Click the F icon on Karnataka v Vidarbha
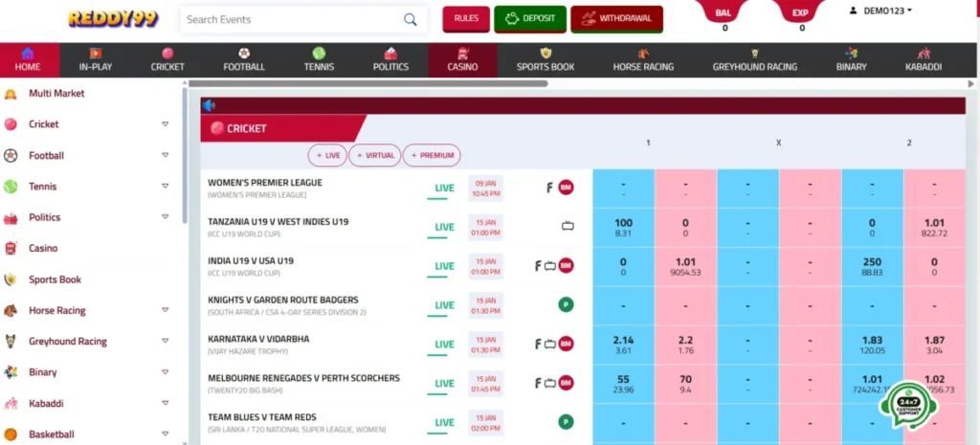Screen dimensions: 980x445 (x=538, y=345)
